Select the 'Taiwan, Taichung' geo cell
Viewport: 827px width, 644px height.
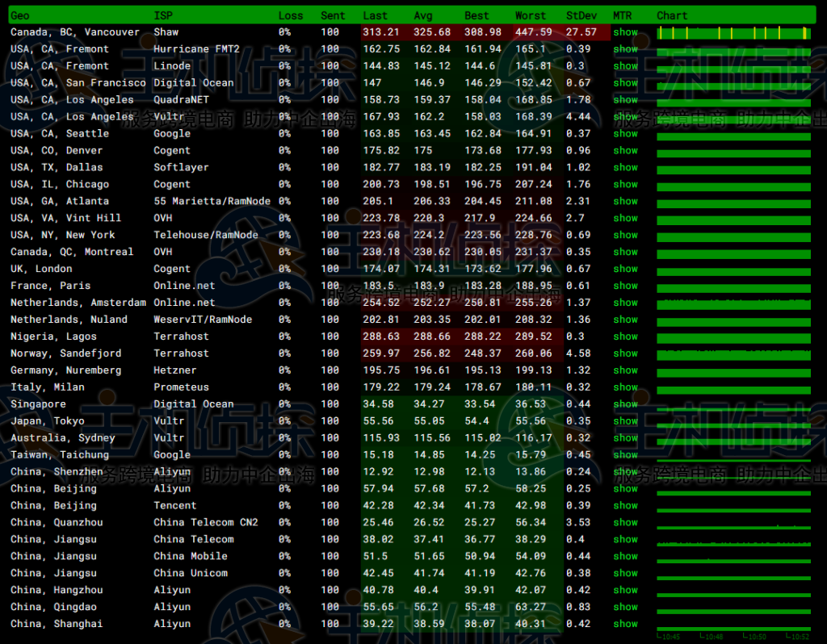coord(60,454)
